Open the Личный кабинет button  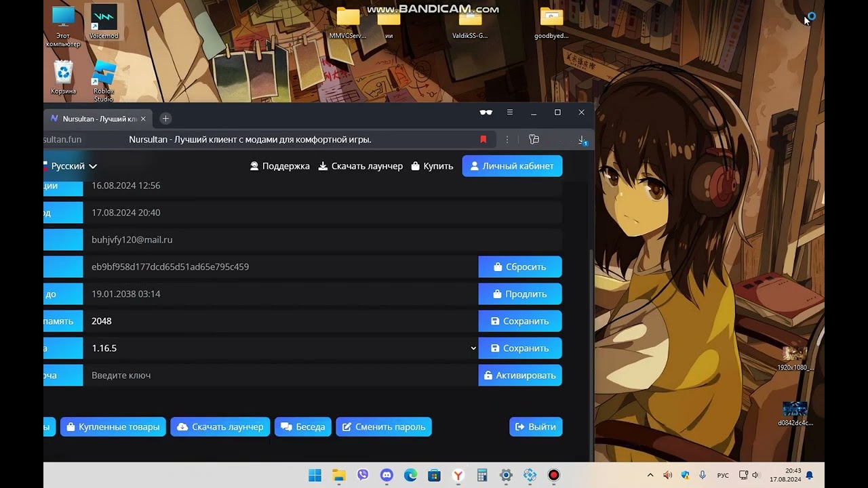coord(512,166)
